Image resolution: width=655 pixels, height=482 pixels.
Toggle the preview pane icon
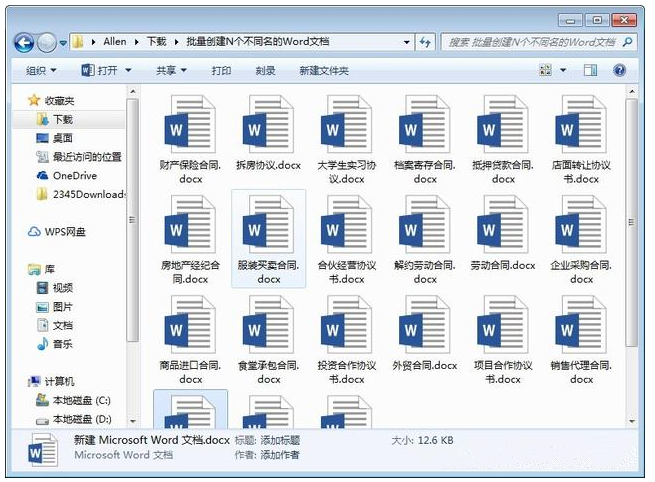click(591, 70)
